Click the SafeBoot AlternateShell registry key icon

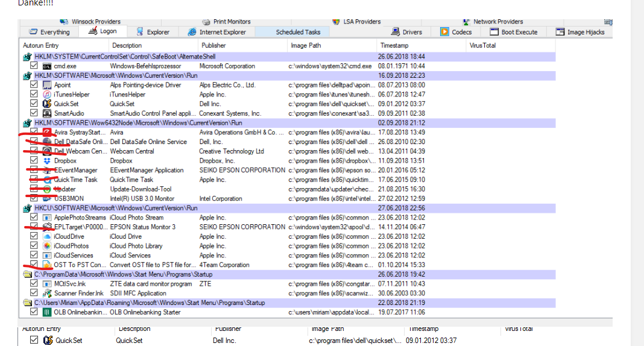(x=27, y=57)
